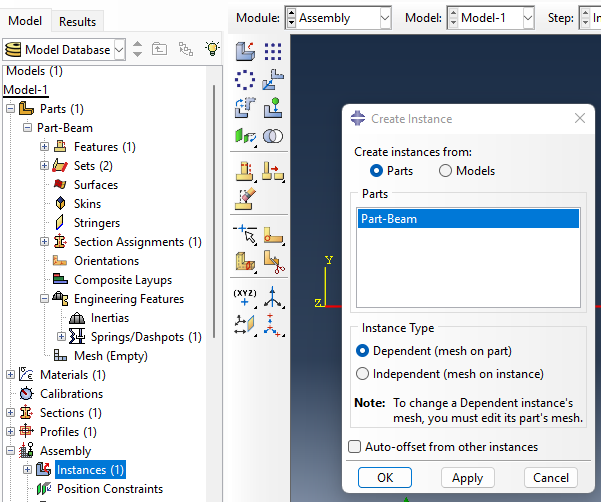This screenshot has width=601, height=502.
Task: Select Independent (mesh on instance) instance type
Action: pyautogui.click(x=362, y=374)
